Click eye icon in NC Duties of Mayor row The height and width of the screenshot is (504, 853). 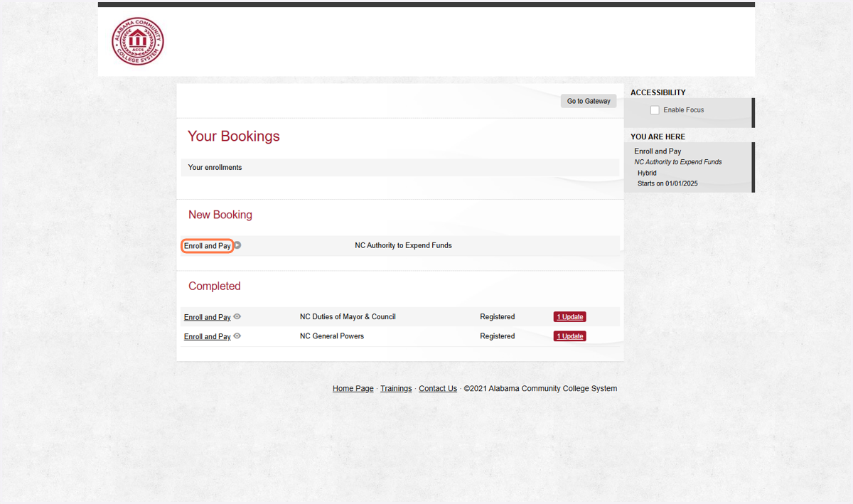click(237, 317)
